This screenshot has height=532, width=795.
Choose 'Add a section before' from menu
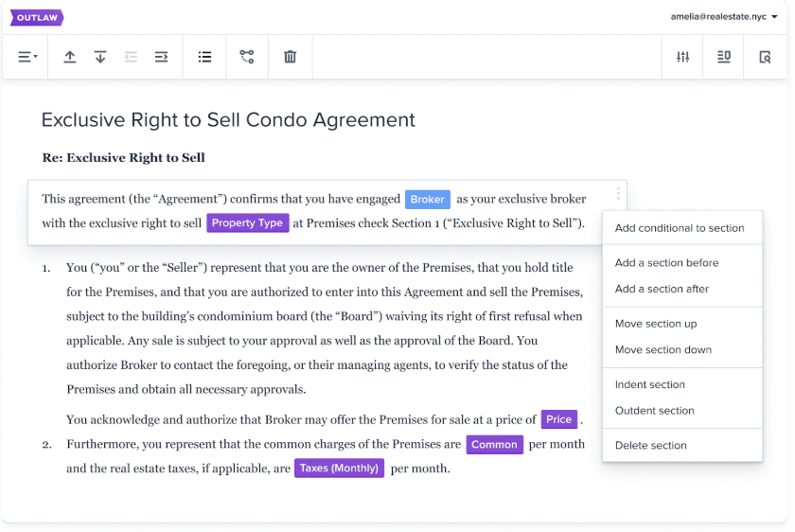666,263
